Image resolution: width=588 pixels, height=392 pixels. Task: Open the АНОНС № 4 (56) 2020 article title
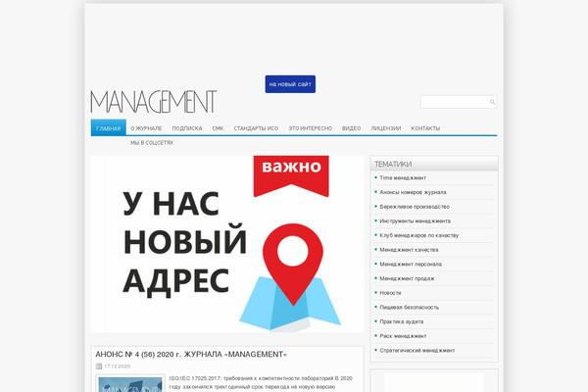[x=191, y=355]
